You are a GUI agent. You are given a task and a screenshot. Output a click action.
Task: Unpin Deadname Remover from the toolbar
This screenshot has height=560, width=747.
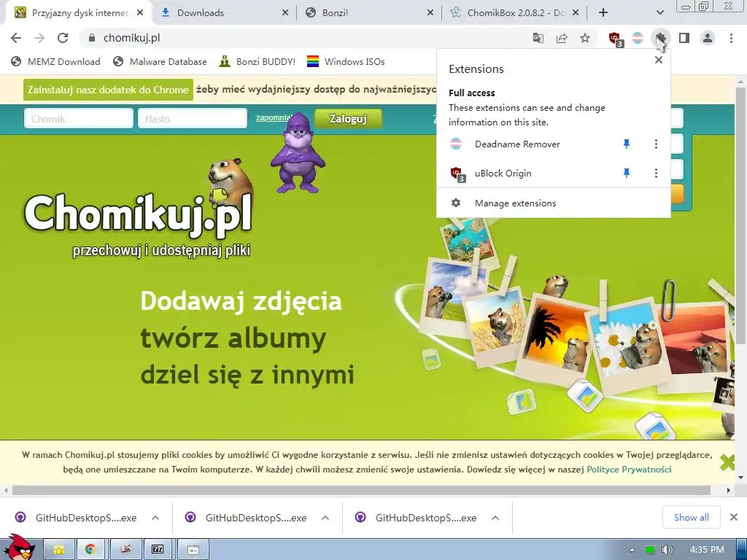click(627, 144)
